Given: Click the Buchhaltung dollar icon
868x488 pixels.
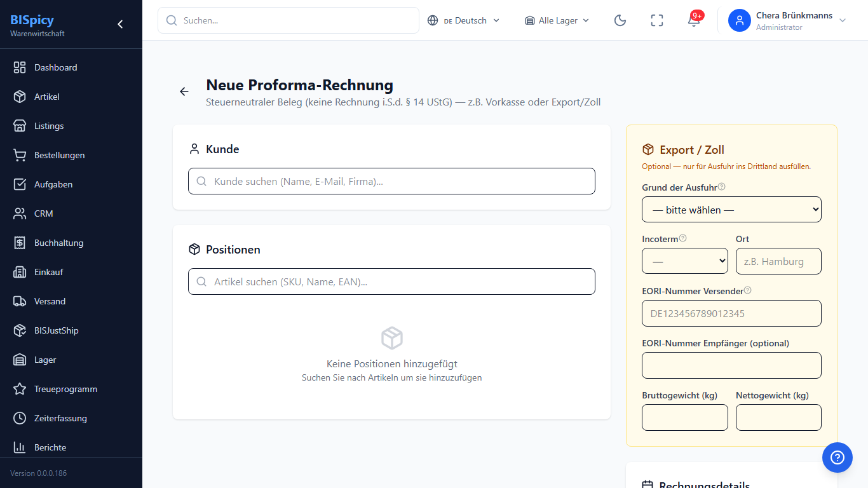Looking at the screenshot, I should [x=20, y=243].
